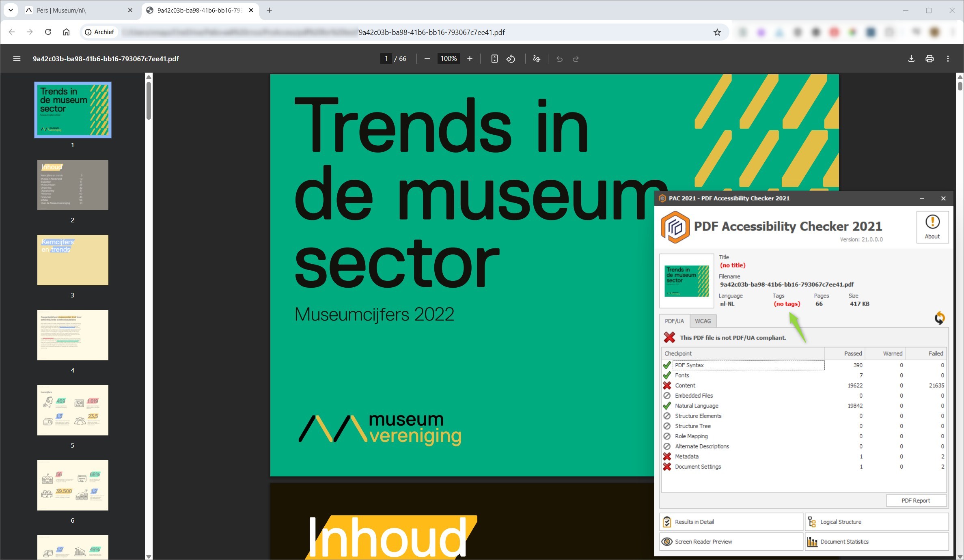964x560 pixels.
Task: Open a new browser tab
Action: (x=269, y=10)
